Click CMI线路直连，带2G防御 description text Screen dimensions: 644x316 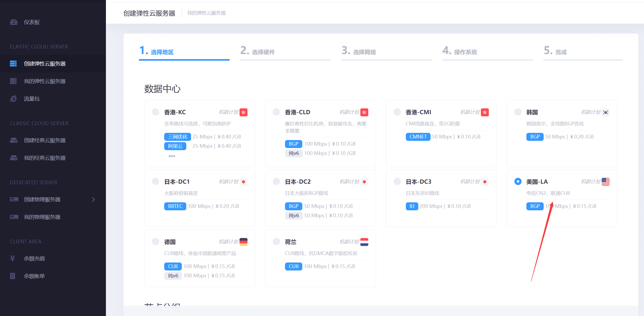[433, 124]
